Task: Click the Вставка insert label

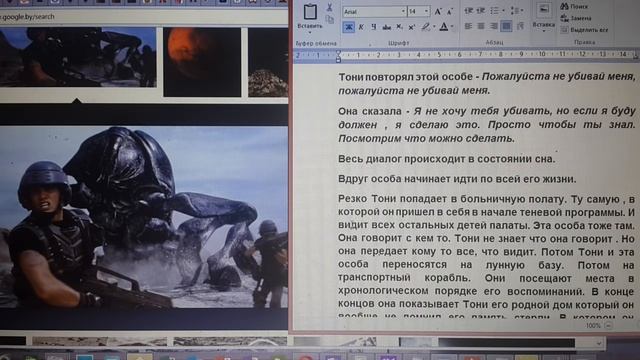Action: (x=543, y=24)
